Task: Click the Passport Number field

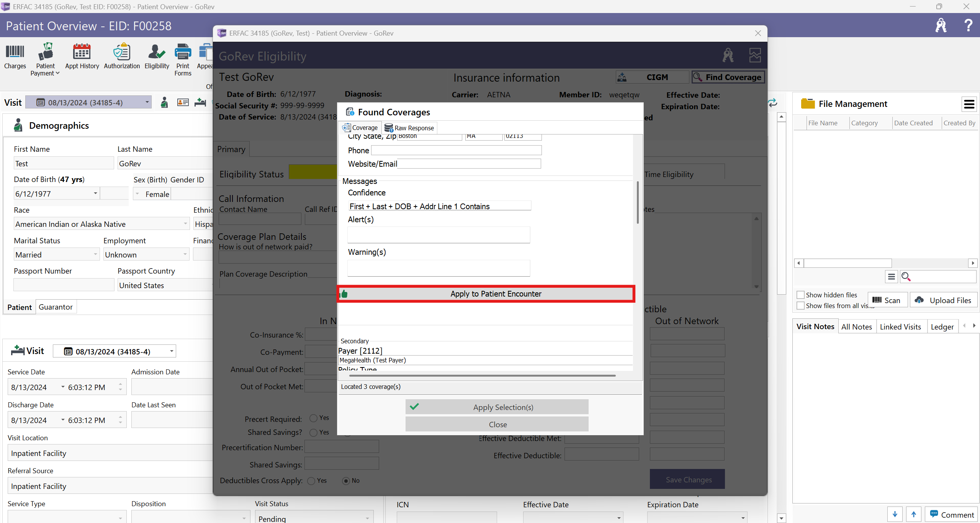Action: point(64,285)
